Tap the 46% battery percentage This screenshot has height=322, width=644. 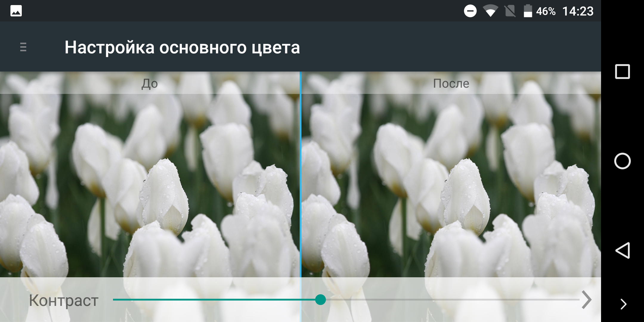click(546, 11)
